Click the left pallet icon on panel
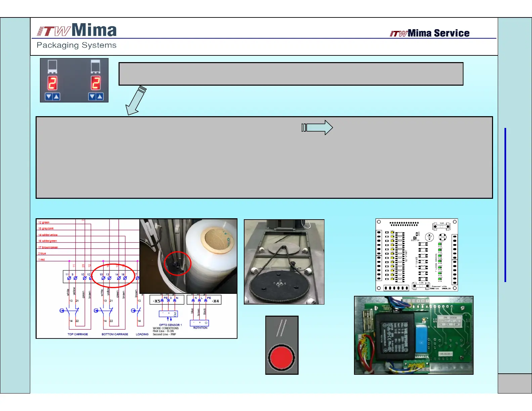 (x=52, y=66)
